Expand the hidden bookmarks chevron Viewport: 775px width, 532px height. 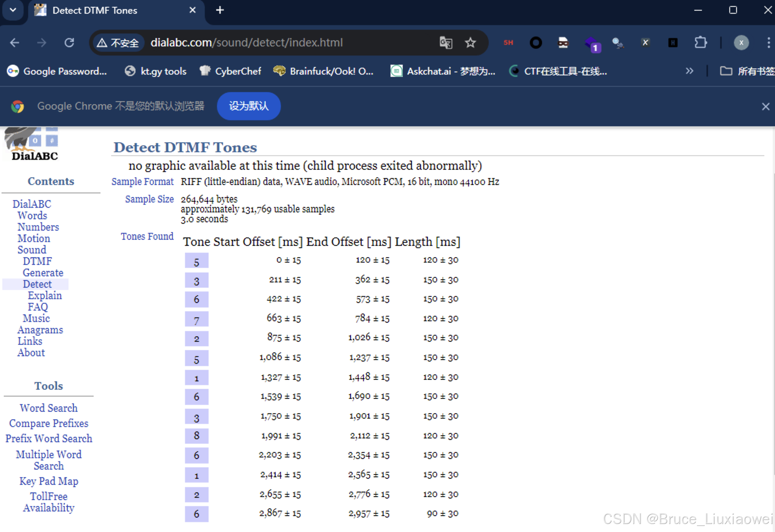(689, 71)
